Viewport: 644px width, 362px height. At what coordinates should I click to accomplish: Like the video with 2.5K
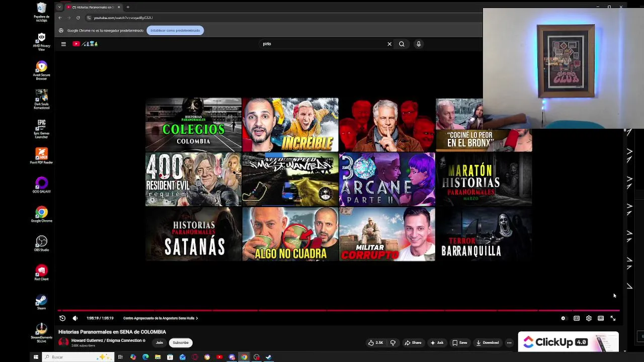[x=375, y=343]
